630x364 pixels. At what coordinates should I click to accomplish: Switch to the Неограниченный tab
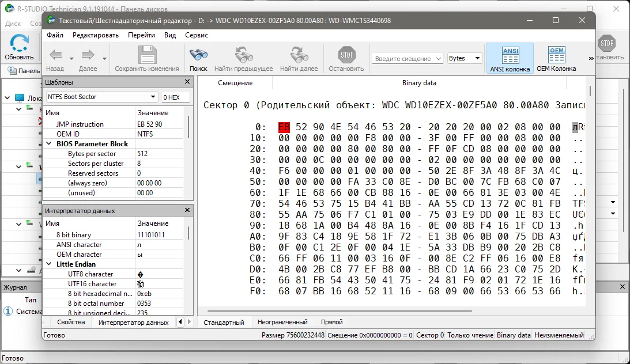(x=282, y=322)
